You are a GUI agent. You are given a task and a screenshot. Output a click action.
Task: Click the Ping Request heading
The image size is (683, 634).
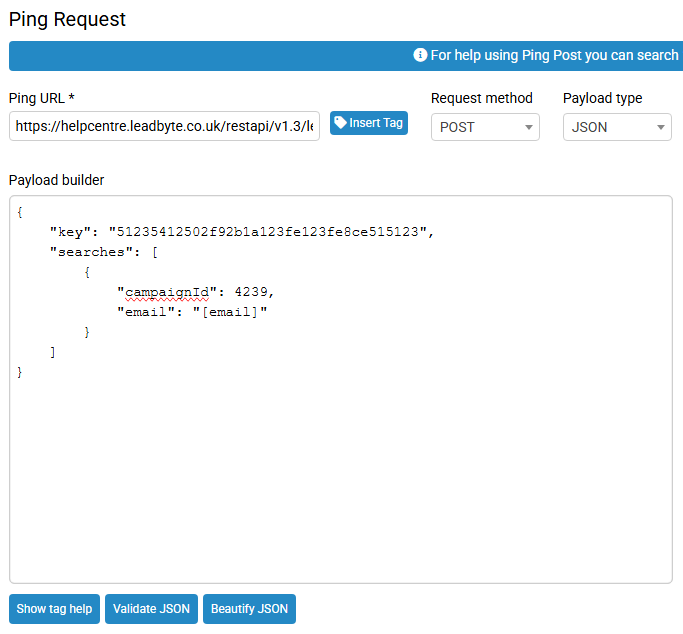click(x=67, y=20)
